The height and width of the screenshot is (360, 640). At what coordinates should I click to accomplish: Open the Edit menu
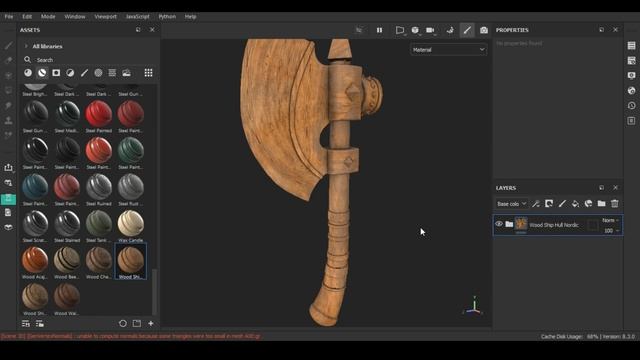[x=27, y=17]
